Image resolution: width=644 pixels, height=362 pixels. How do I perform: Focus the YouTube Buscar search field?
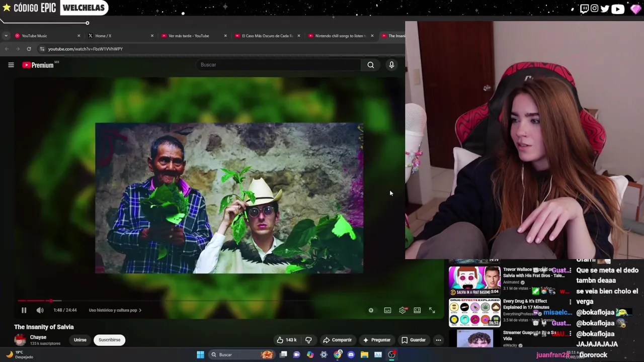click(278, 65)
